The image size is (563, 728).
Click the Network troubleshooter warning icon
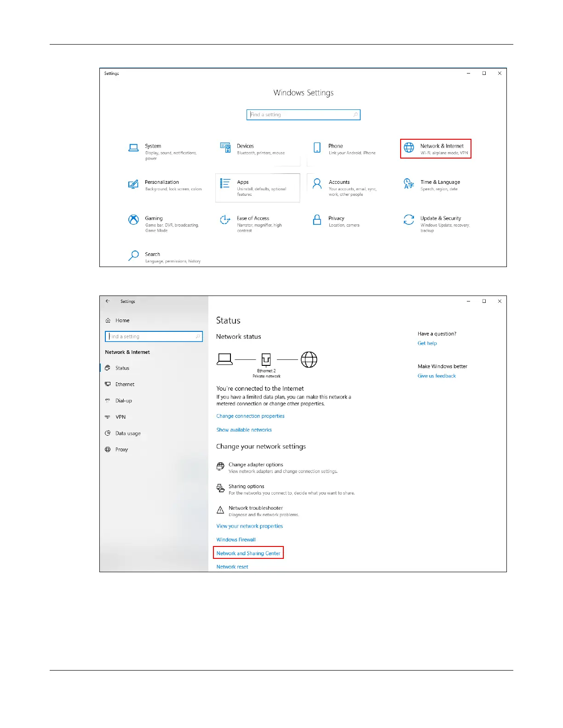[220, 510]
